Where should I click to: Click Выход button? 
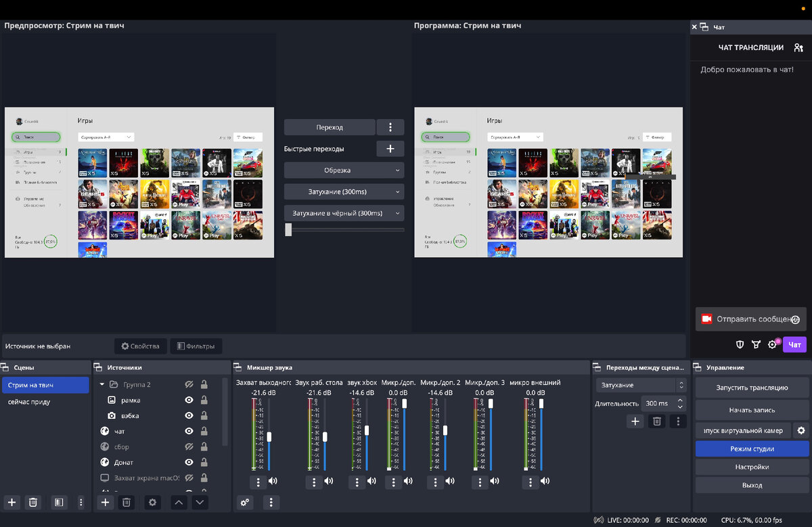click(x=752, y=485)
